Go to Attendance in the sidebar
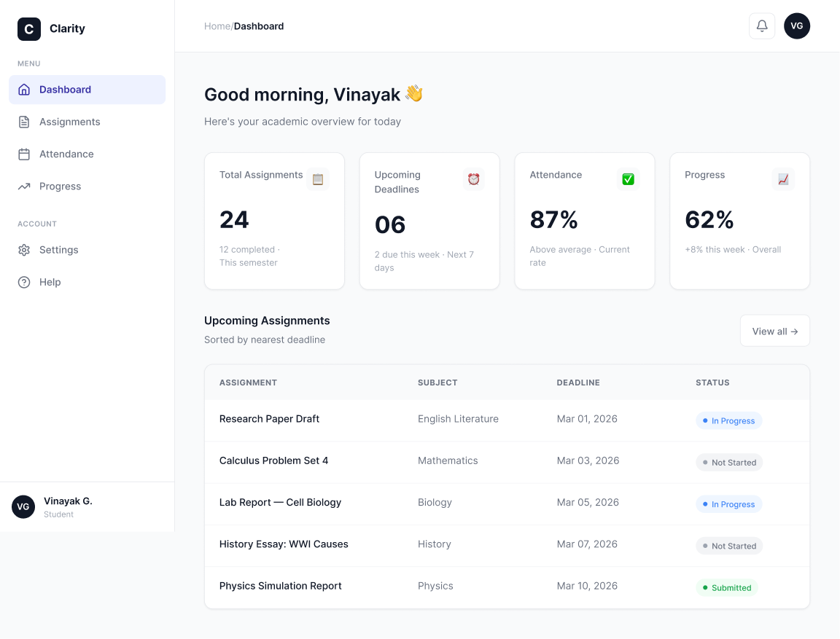The width and height of the screenshot is (840, 639). tap(66, 154)
